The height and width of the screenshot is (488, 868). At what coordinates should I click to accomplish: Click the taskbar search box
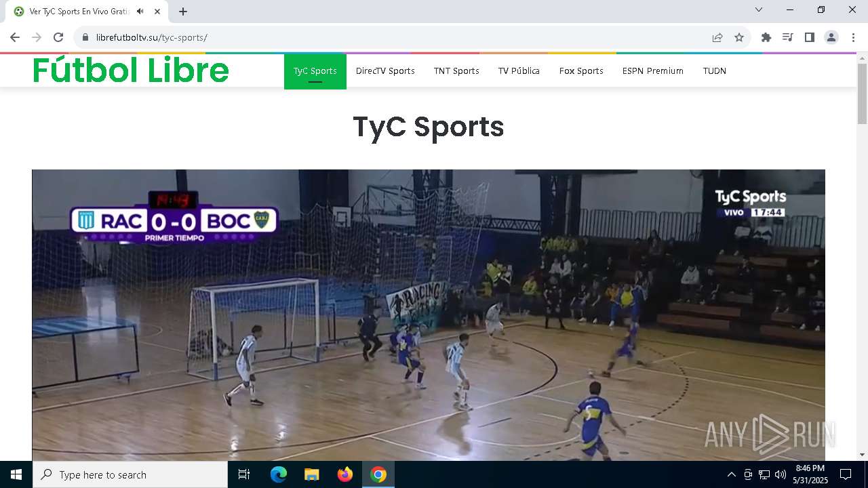(130, 474)
